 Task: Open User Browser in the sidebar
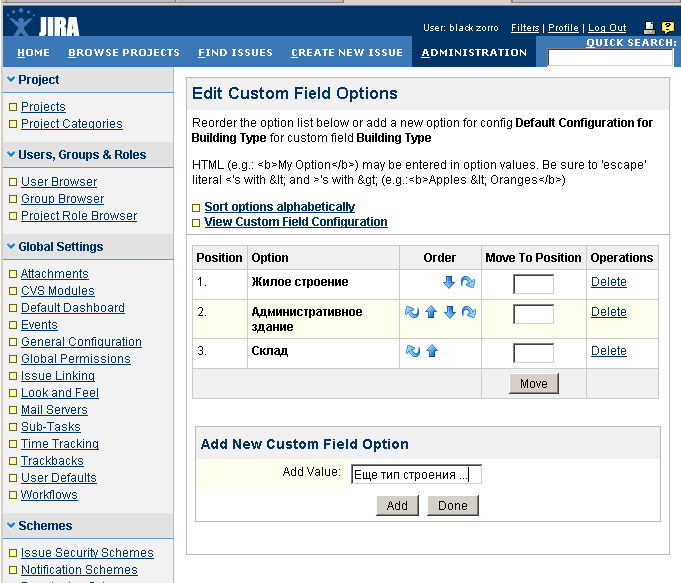[59, 182]
